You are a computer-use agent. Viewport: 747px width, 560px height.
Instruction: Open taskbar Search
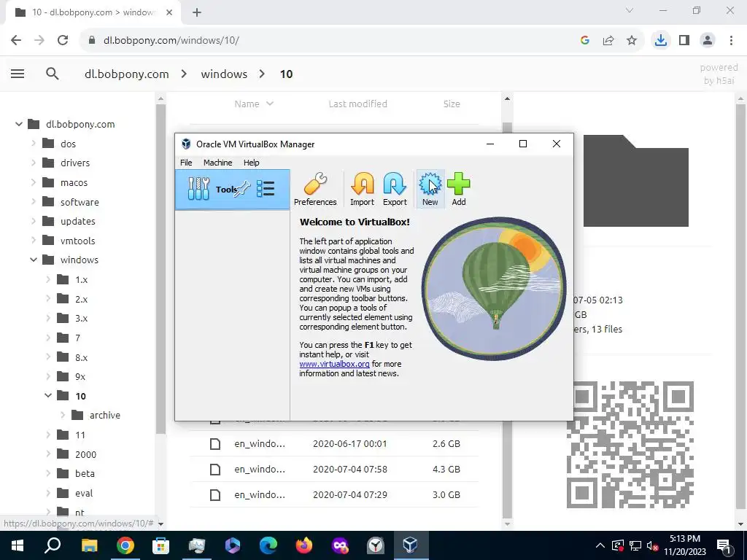53,545
